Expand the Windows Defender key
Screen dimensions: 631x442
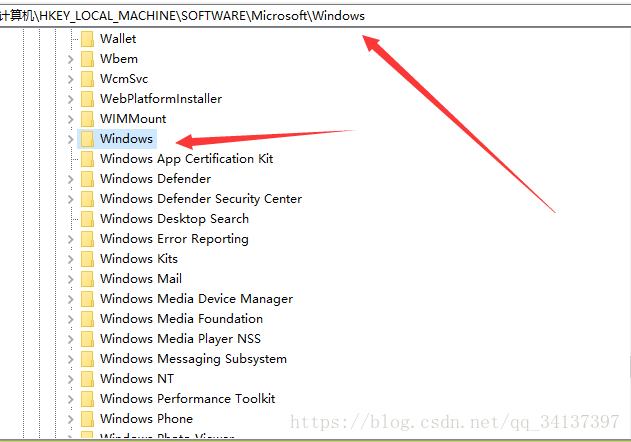(x=71, y=179)
